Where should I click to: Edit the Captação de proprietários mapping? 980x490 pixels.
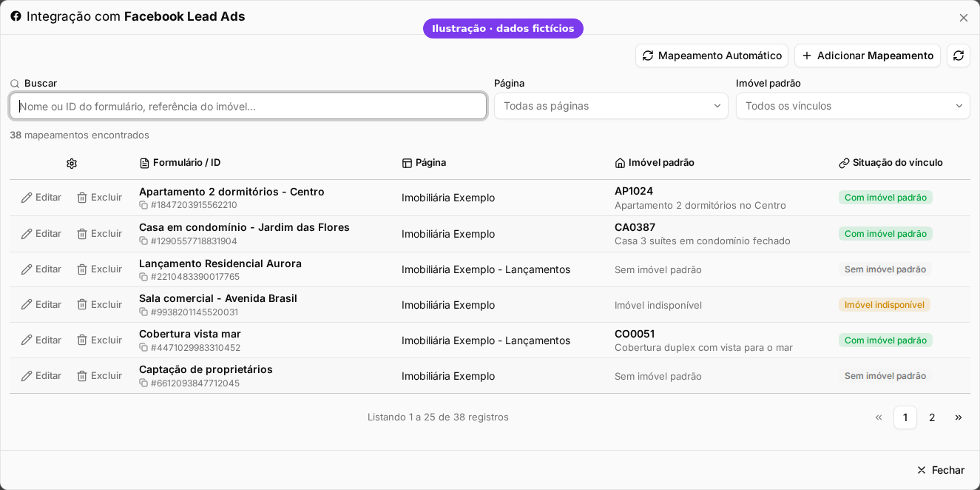pyautogui.click(x=41, y=376)
